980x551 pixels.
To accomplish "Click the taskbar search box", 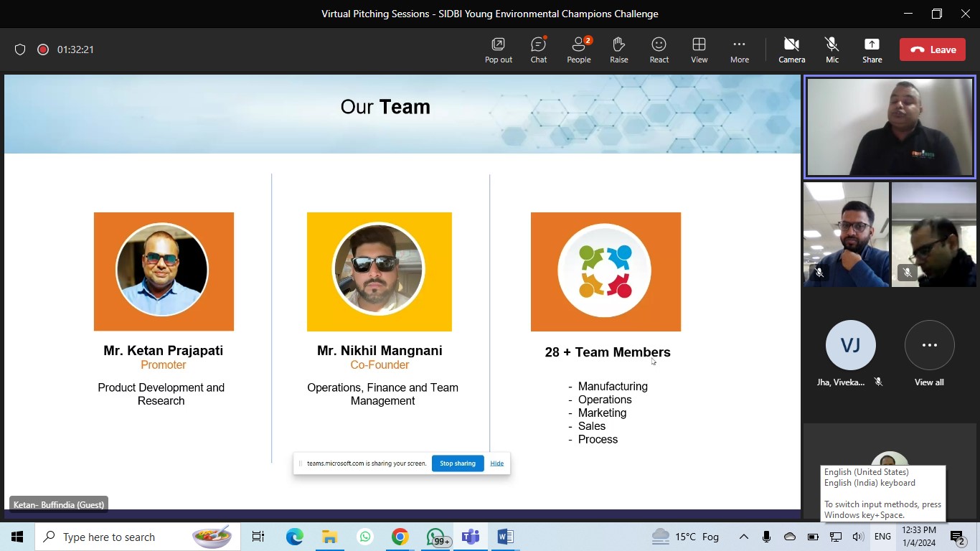I will coord(138,537).
